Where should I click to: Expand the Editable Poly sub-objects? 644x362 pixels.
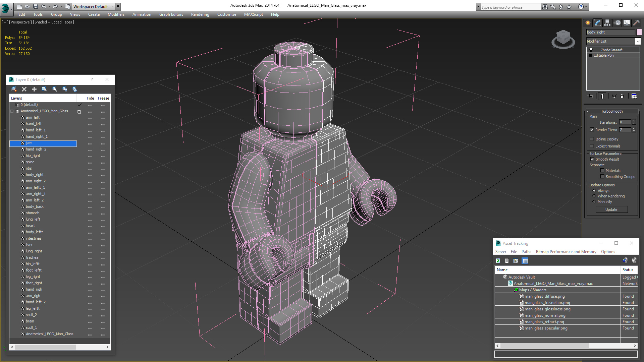click(590, 55)
